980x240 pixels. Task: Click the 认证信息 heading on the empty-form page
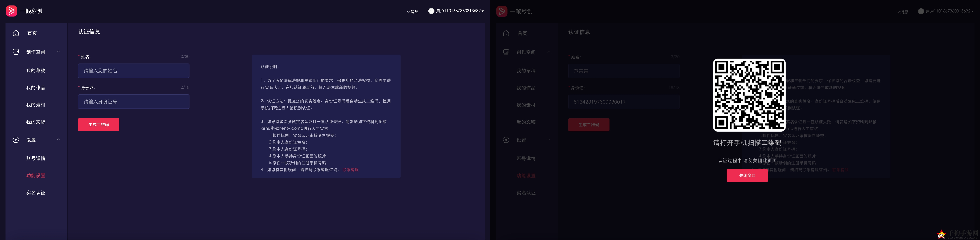point(89,32)
